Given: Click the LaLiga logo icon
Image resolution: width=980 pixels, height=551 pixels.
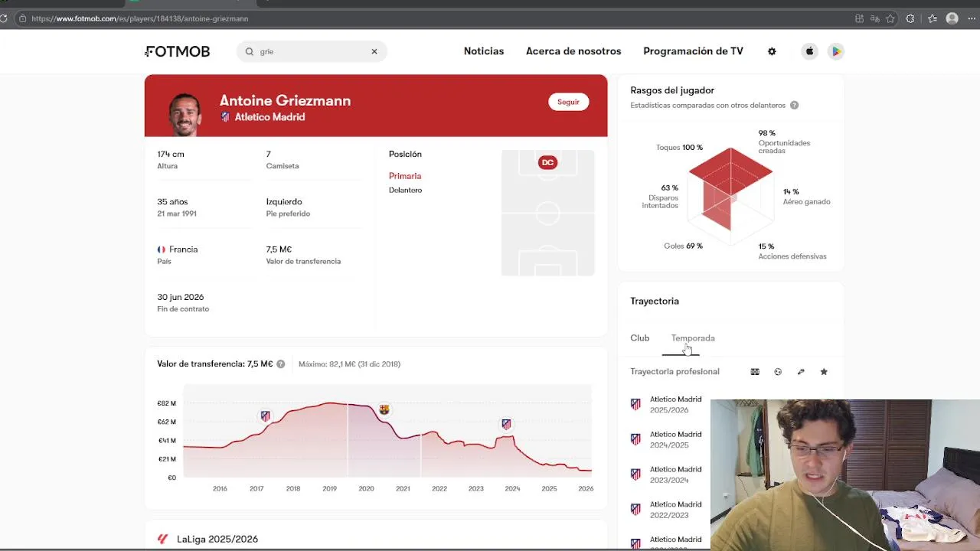Looking at the screenshot, I should tap(162, 540).
